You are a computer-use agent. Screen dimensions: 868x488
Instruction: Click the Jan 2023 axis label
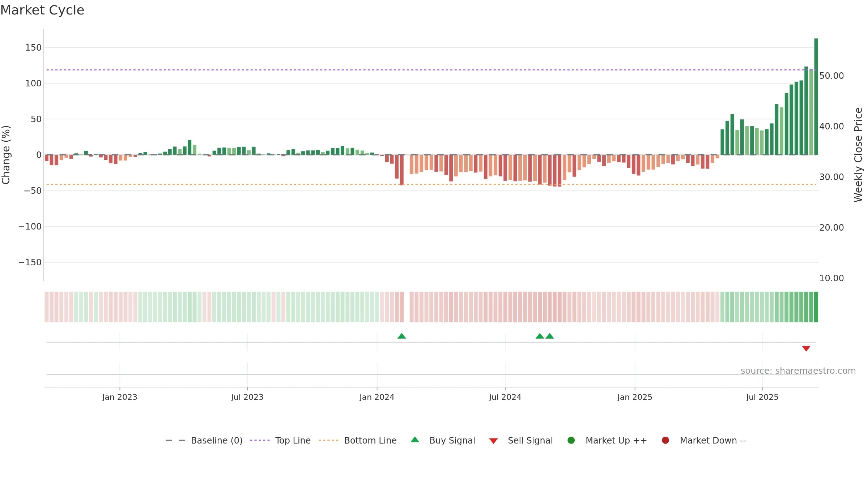tap(120, 397)
